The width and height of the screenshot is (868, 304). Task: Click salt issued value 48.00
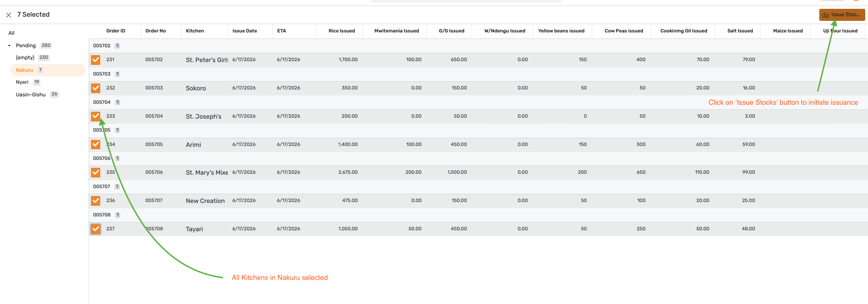click(748, 229)
